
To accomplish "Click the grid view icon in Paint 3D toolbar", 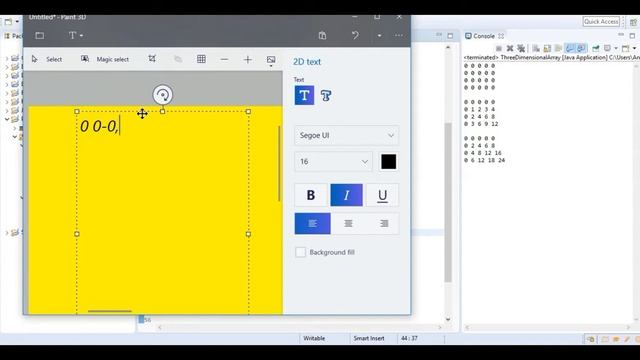I will pyautogui.click(x=201, y=59).
